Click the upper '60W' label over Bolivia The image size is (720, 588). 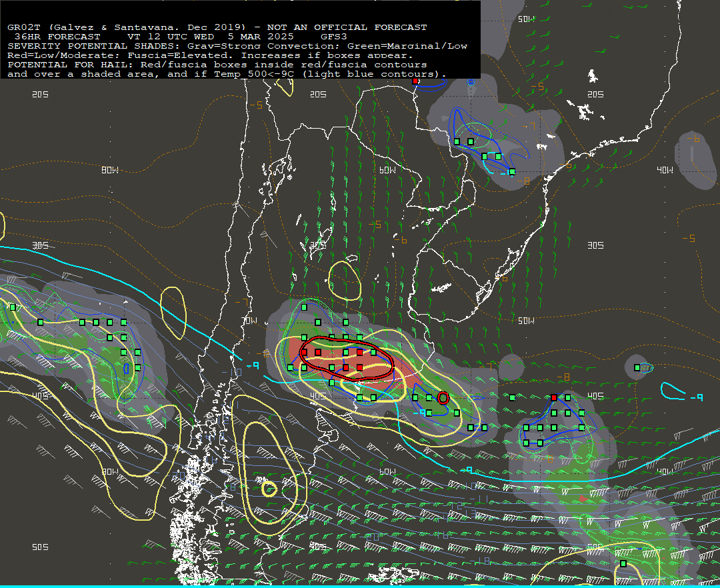point(387,170)
